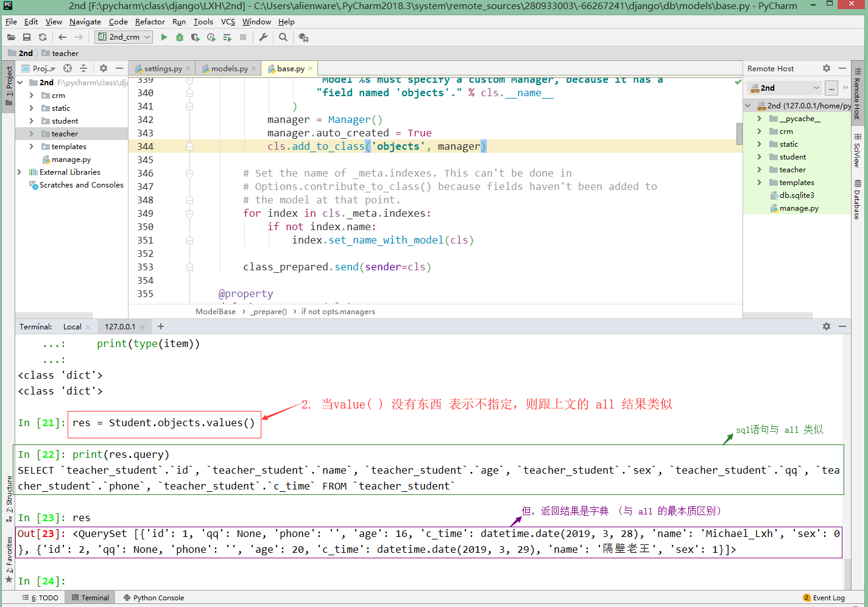Open the File menu
868x607 pixels.
click(x=11, y=22)
